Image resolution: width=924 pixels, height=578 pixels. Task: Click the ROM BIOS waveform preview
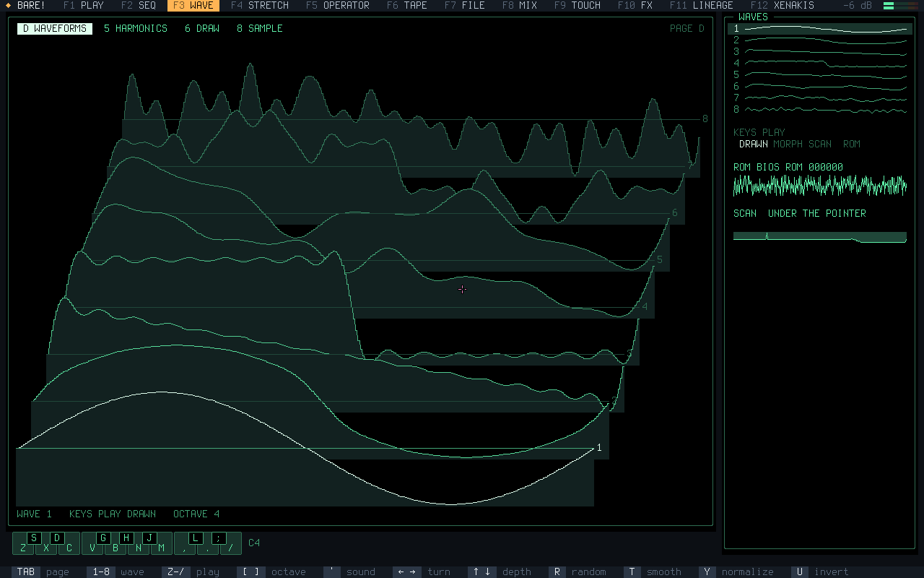coord(820,185)
